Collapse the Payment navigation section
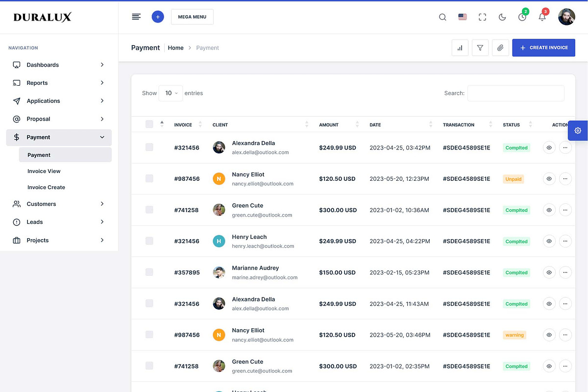The image size is (588, 392). click(59, 137)
